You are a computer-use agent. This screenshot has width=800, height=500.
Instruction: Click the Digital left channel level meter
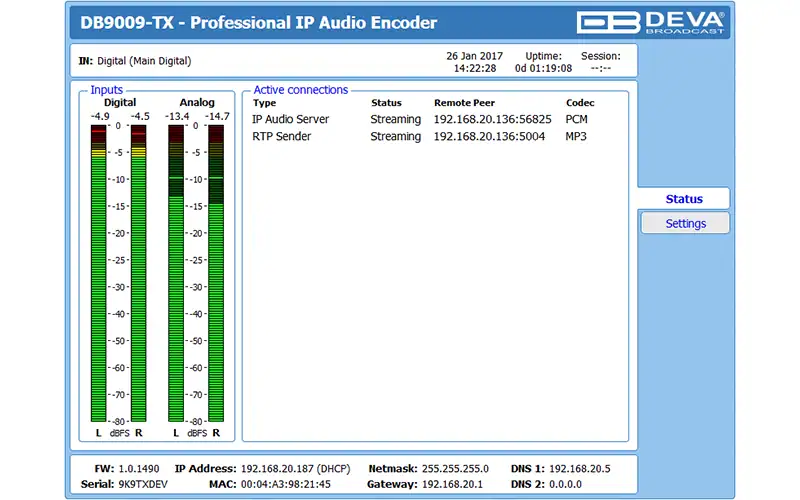point(98,273)
